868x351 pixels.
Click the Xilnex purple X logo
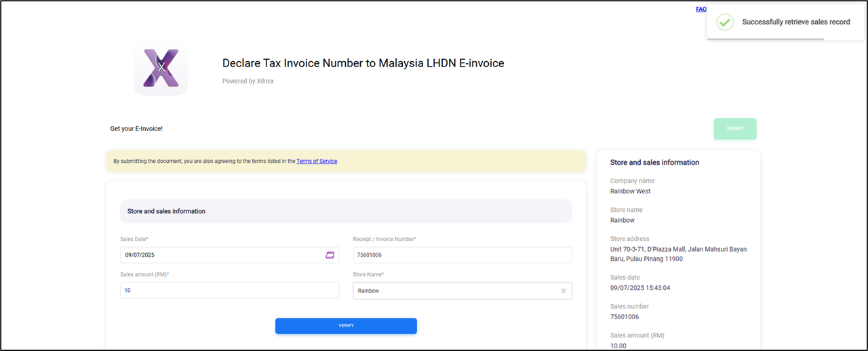(161, 68)
